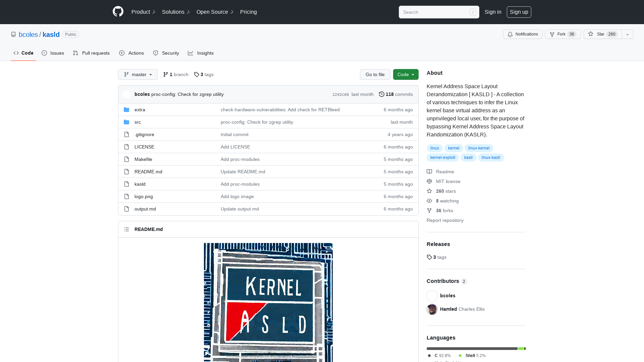The width and height of the screenshot is (644, 362).
Task: Toggle visibility of README.md section
Action: point(126,229)
